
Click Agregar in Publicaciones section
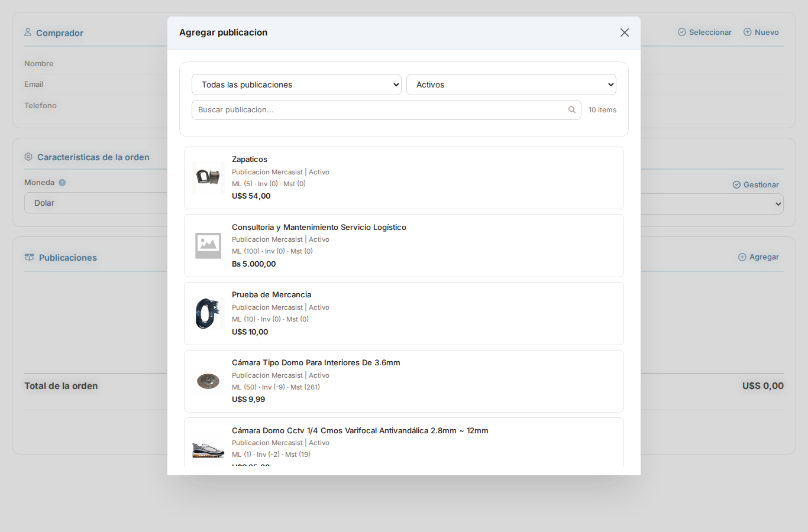pos(758,257)
